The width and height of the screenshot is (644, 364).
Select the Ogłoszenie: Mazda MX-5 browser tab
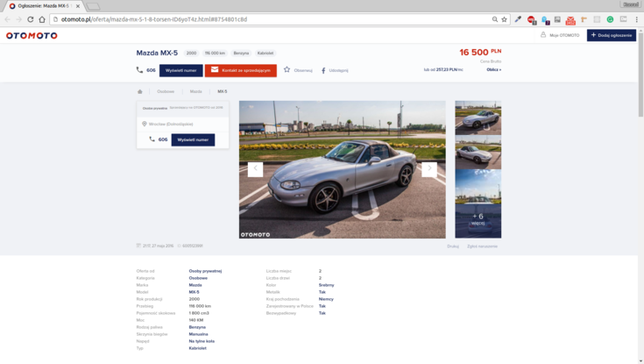[x=43, y=6]
